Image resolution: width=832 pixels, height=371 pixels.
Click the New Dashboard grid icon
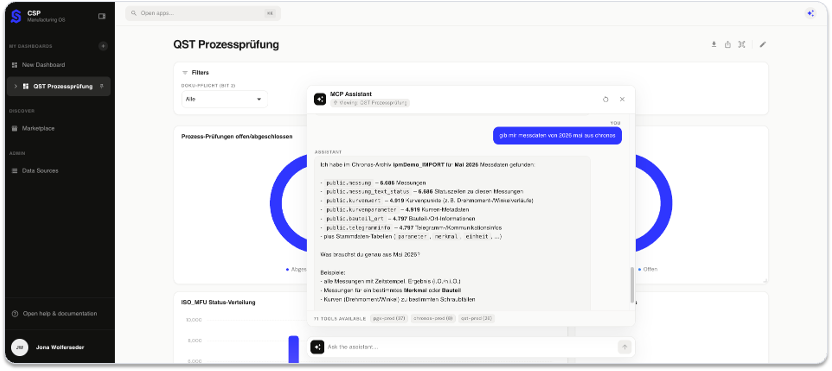[15, 65]
